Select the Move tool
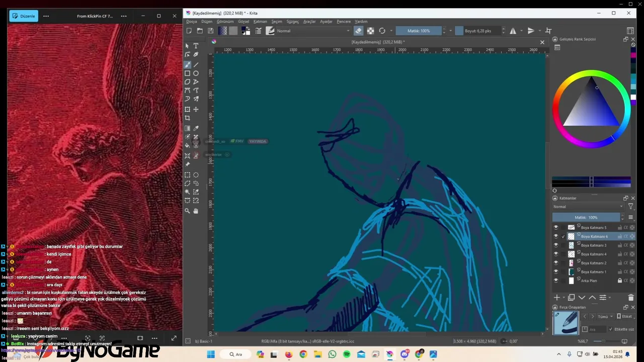 (x=196, y=109)
